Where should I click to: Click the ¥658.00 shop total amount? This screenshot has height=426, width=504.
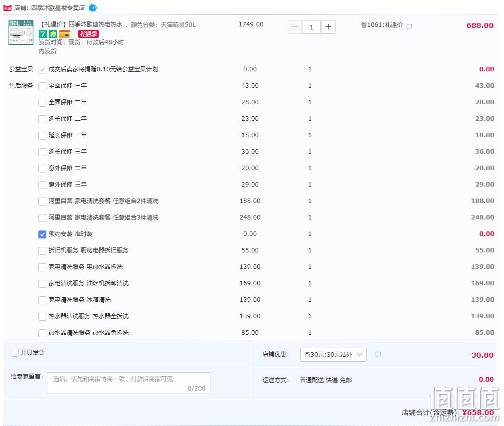point(478,413)
